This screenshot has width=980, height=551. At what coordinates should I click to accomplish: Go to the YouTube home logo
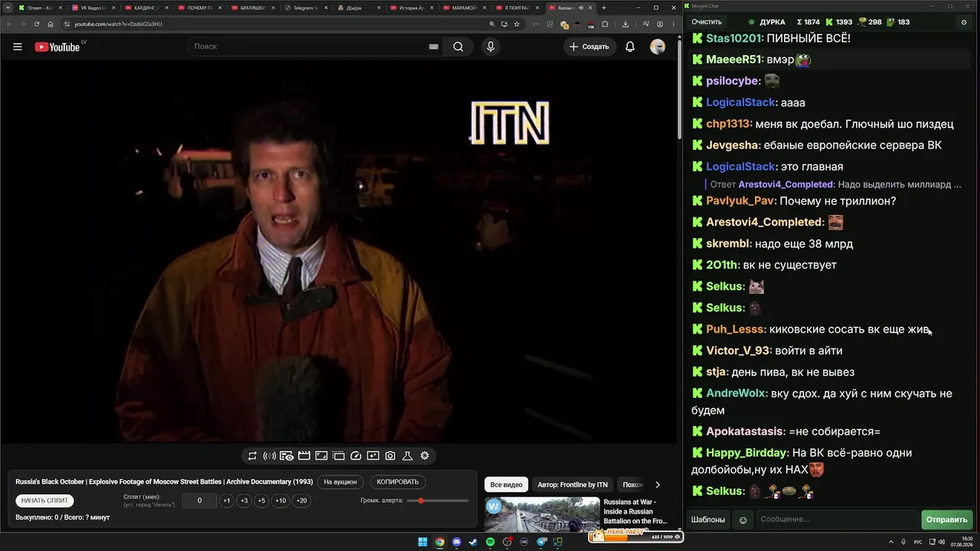pos(57,47)
